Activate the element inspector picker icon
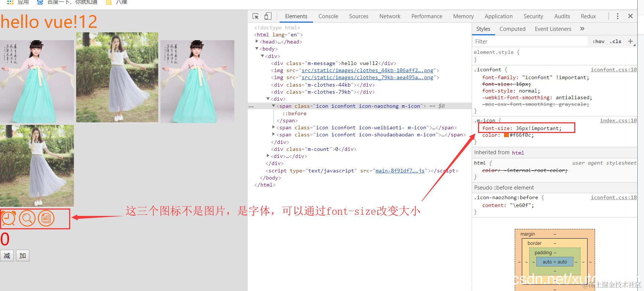This screenshot has width=644, height=291. [x=256, y=16]
